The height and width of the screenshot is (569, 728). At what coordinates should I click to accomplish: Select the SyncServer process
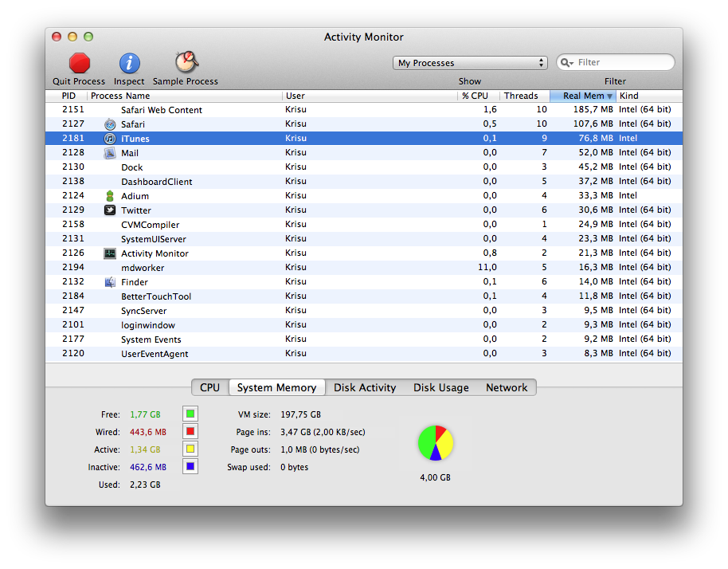coord(364,311)
